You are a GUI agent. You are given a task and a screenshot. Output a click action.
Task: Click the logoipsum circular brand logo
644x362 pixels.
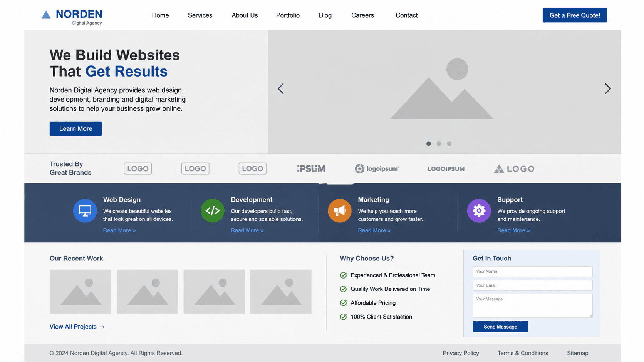pyautogui.click(x=377, y=168)
